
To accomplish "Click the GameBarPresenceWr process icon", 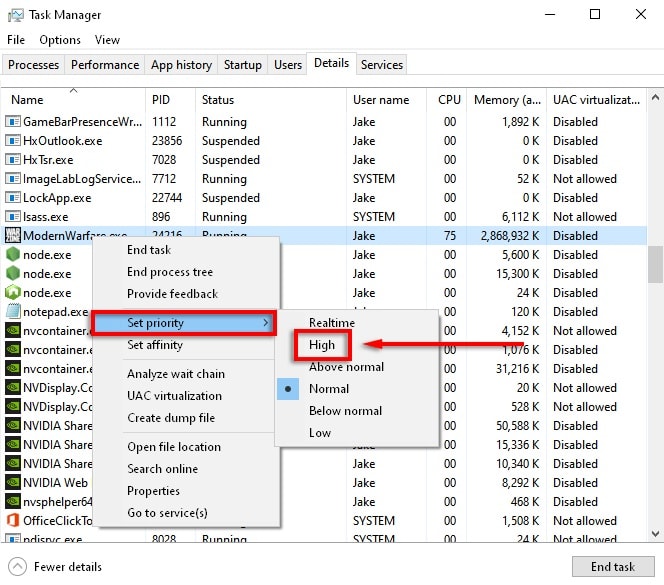I will (x=13, y=122).
